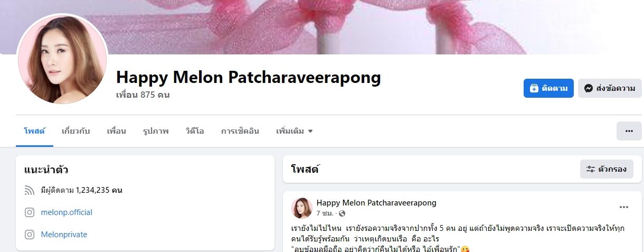This screenshot has height=252, width=644.
Task: Open ส่งข้อความ messenger button
Action: (x=610, y=88)
